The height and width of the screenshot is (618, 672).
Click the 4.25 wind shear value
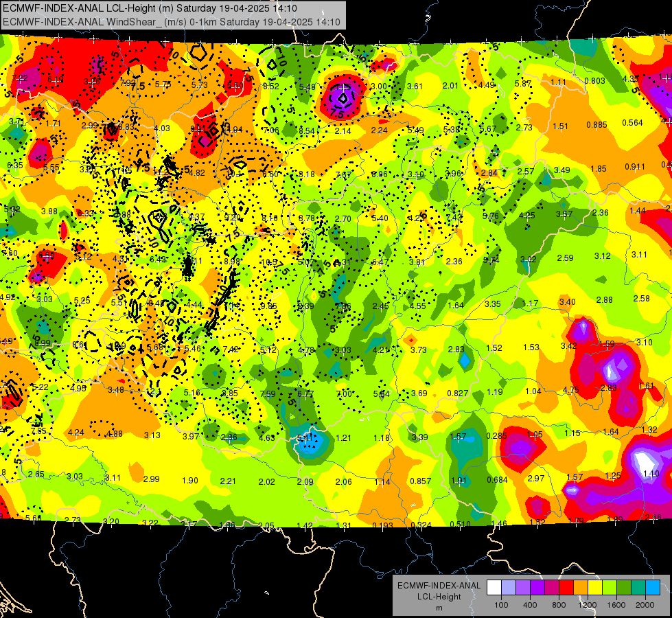(x=526, y=216)
